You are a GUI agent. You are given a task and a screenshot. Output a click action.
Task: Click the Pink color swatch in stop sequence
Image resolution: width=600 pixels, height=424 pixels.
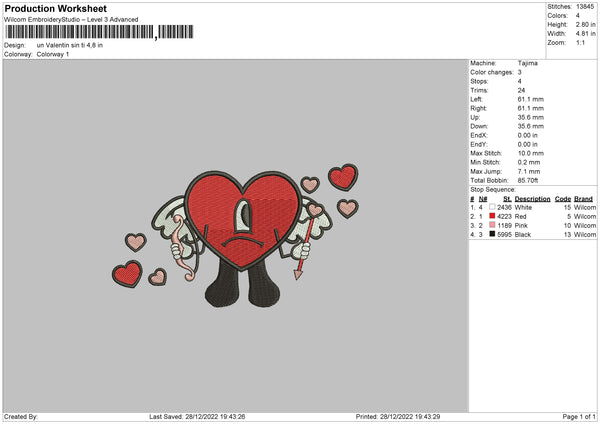[492, 225]
